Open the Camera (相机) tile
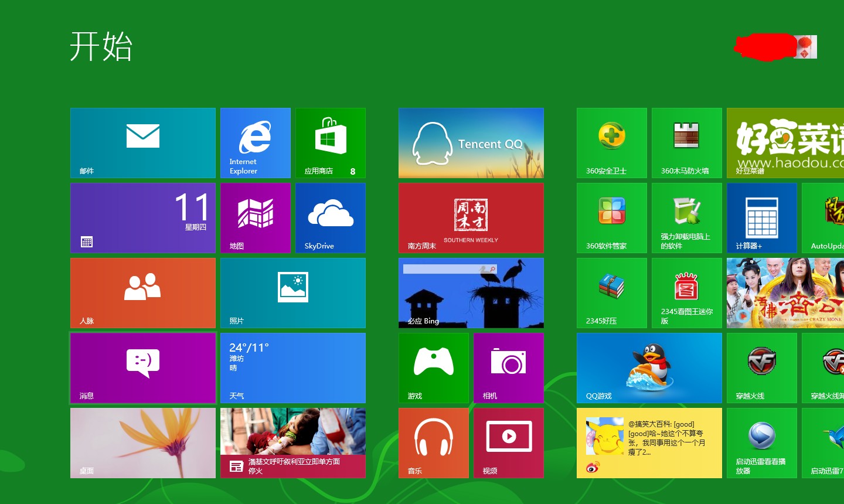The width and height of the screenshot is (844, 504). tap(509, 368)
